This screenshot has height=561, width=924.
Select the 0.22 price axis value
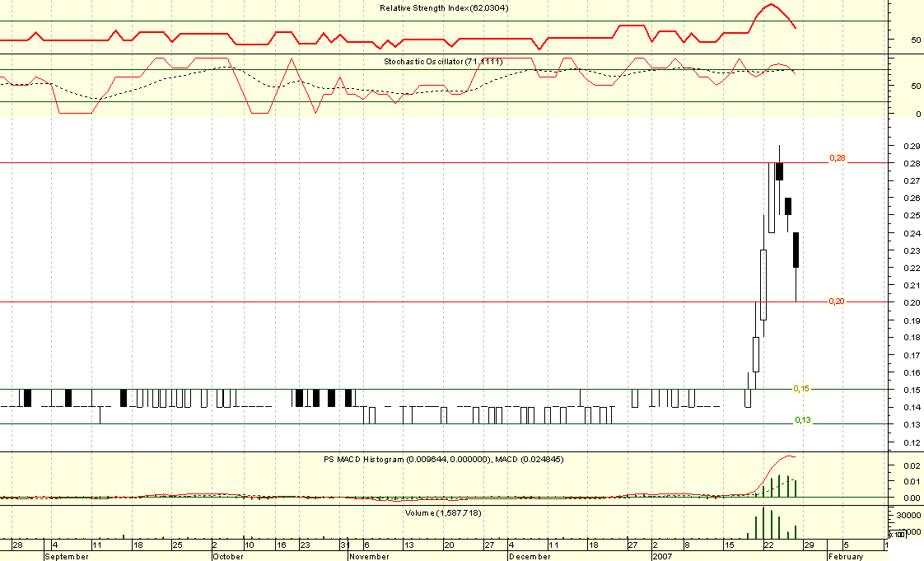point(912,268)
